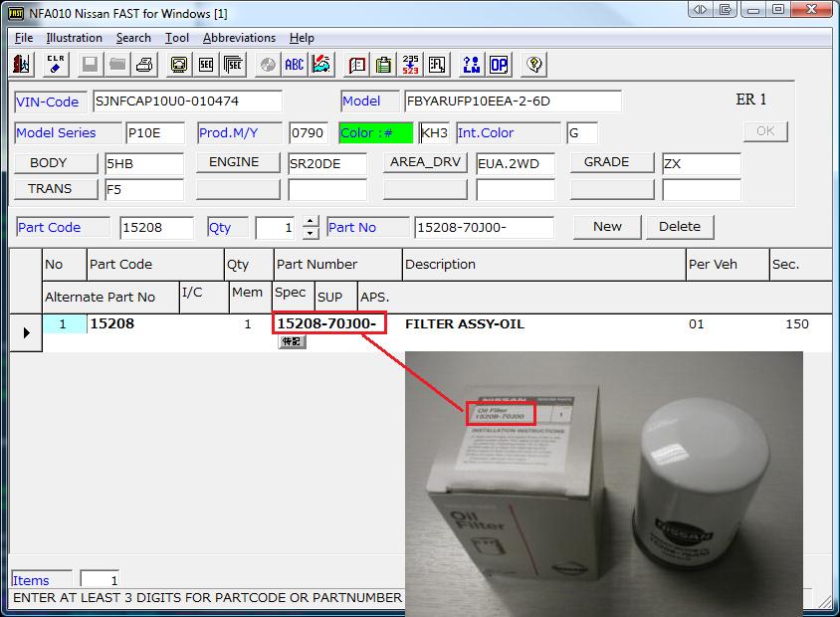The width and height of the screenshot is (840, 617).
Task: Click the 235/523 number sort icon
Action: pos(410,65)
